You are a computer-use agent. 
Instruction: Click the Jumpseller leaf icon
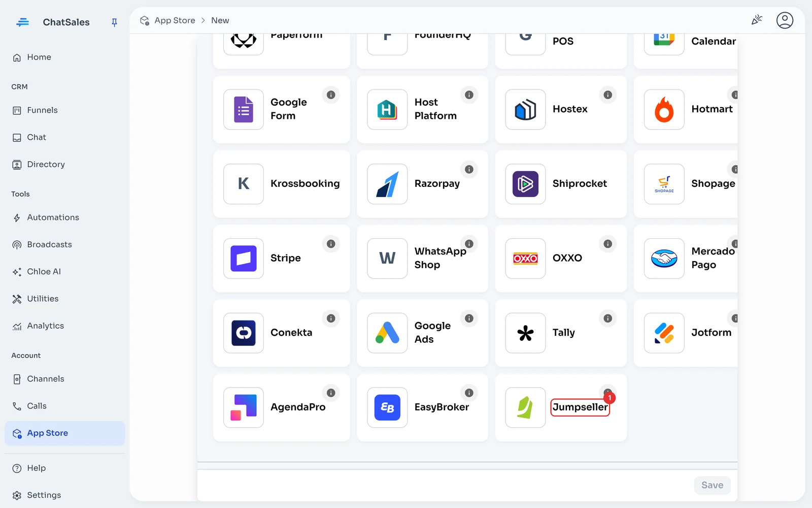pos(525,407)
